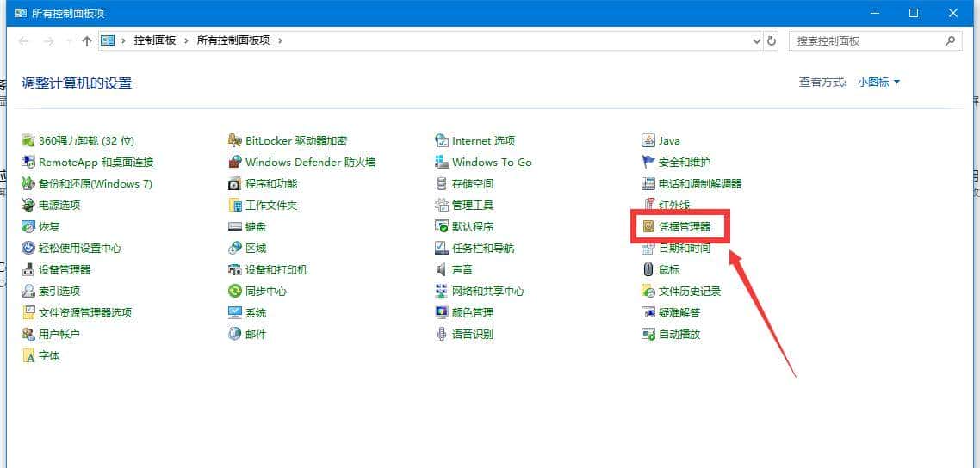Click the search magnifier icon

click(950, 40)
